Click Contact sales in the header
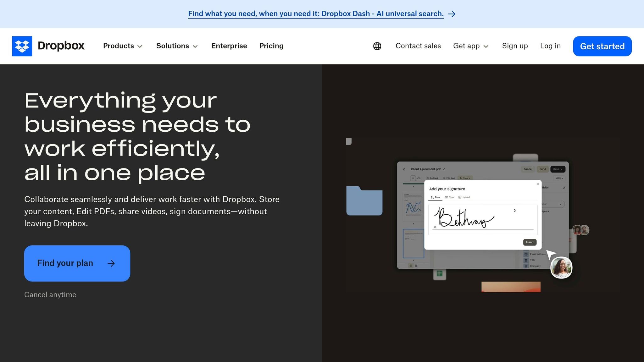 (418, 46)
